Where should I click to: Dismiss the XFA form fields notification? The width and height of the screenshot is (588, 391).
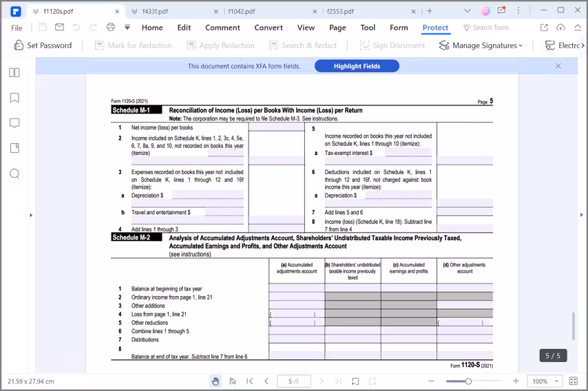[x=558, y=66]
